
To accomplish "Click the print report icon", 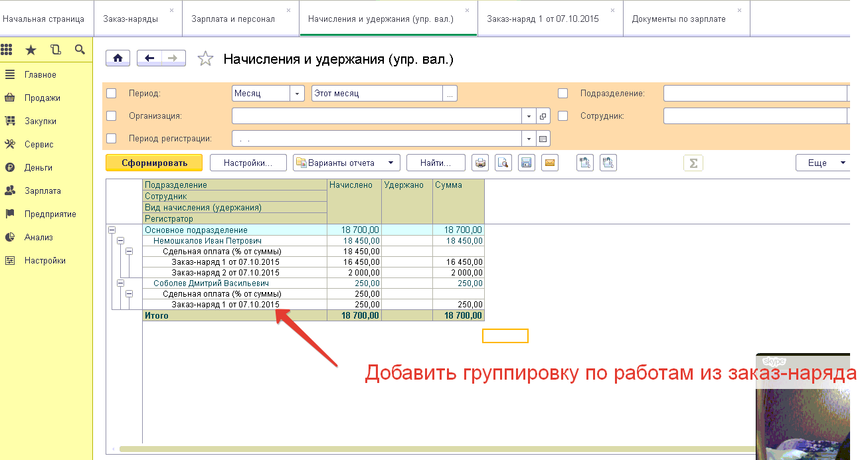I will tap(480, 163).
